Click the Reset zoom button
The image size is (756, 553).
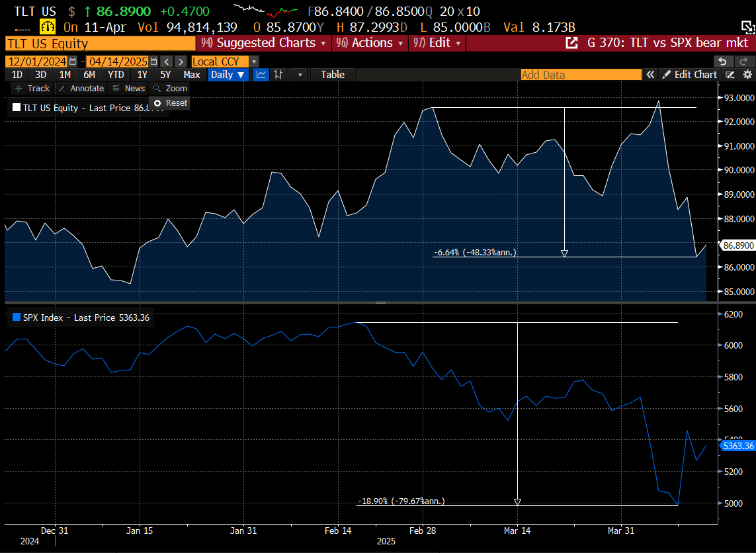click(170, 103)
